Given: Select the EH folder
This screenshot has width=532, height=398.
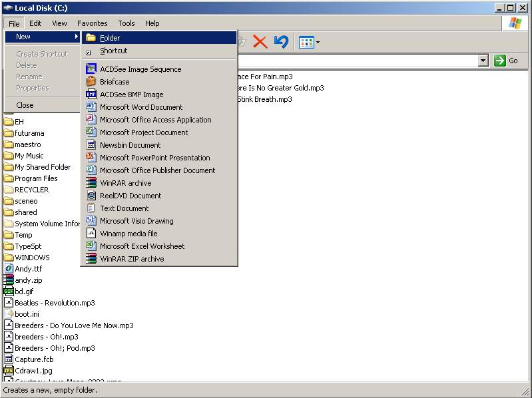Looking at the screenshot, I should pos(14,122).
